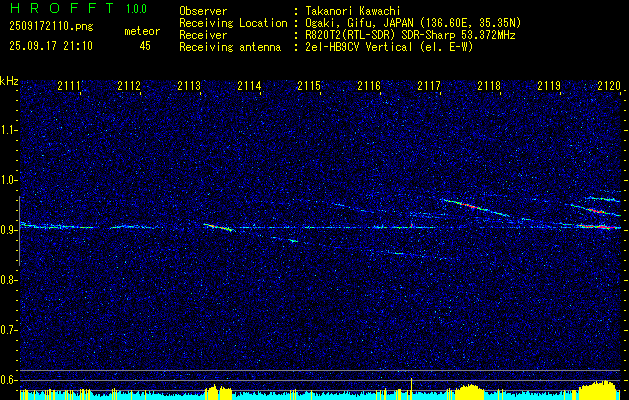Click the file name 2509172110.png
This screenshot has width=629, height=400.
coord(51,26)
